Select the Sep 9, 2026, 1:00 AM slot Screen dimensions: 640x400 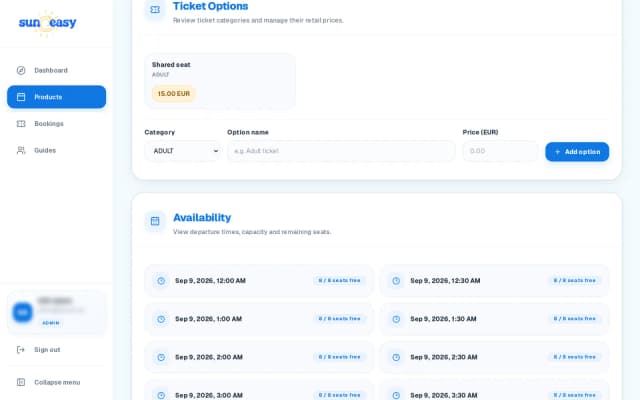(259, 319)
